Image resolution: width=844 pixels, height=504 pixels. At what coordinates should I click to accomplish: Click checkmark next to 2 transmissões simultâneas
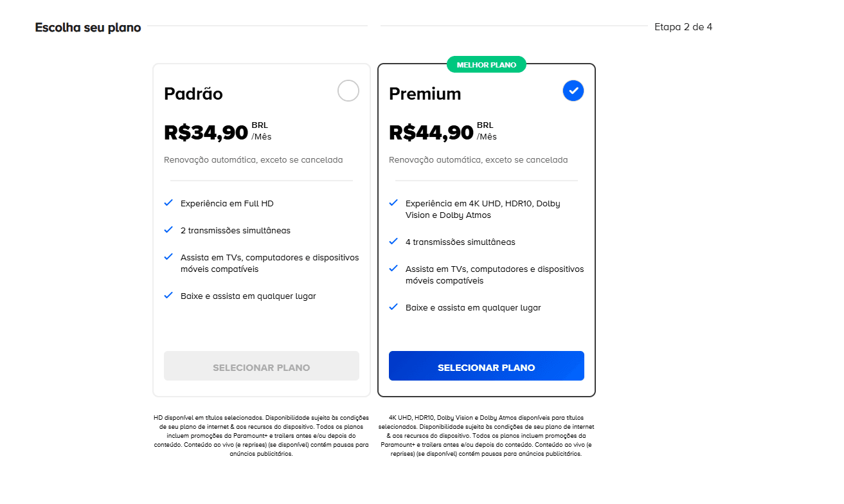[x=168, y=230]
